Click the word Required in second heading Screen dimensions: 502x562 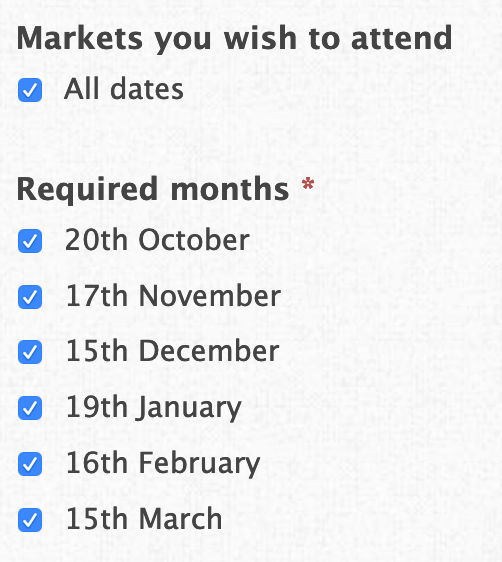point(87,191)
